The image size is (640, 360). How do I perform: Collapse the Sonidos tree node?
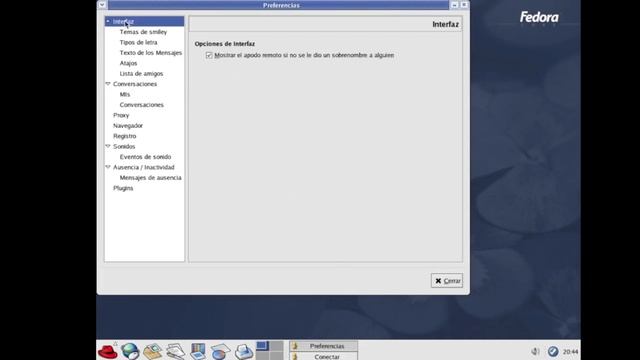coord(108,146)
